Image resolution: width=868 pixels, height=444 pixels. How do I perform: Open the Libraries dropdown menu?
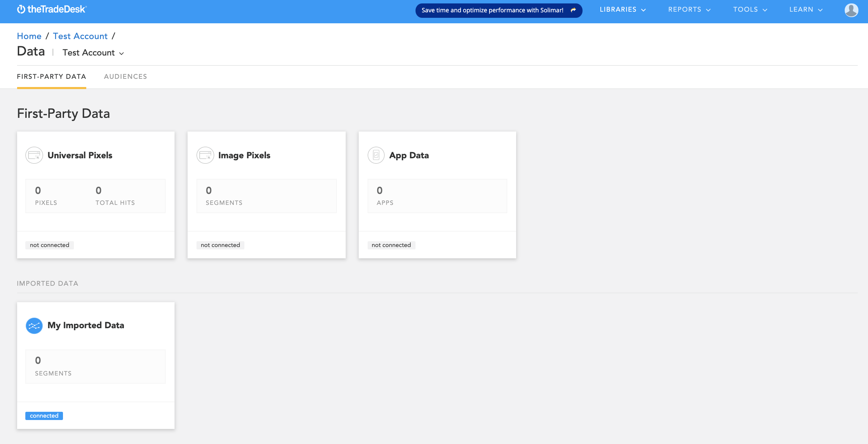[623, 10]
